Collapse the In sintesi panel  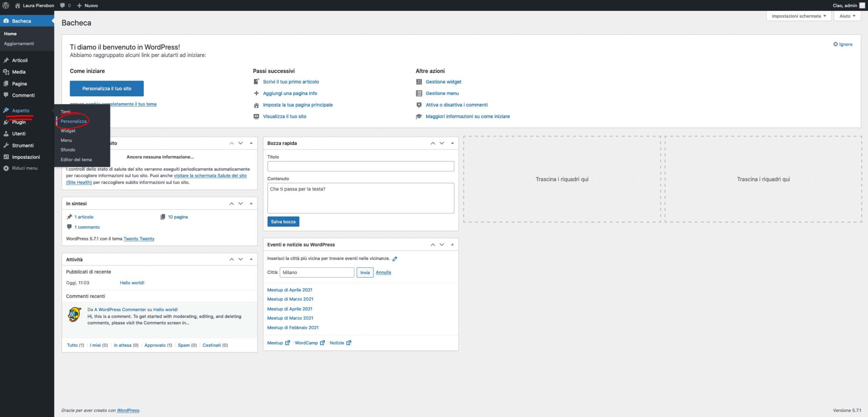pos(251,204)
